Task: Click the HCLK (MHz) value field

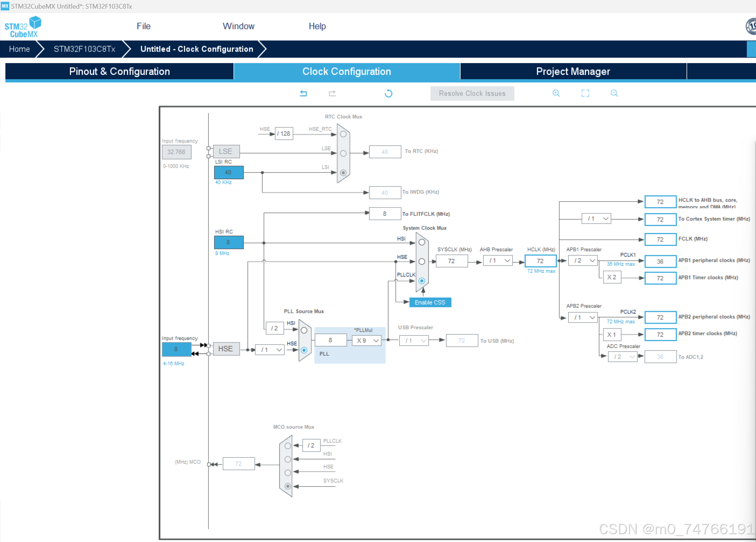Action: (540, 261)
